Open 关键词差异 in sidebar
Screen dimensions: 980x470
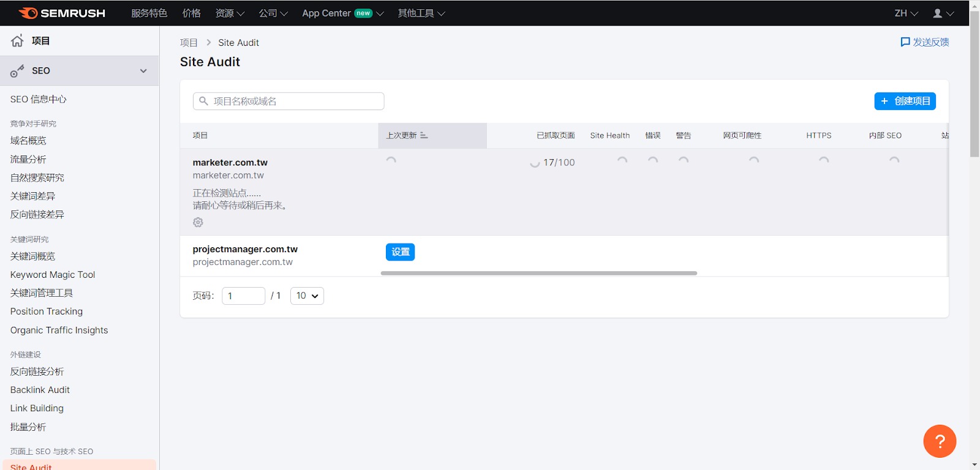(x=32, y=196)
